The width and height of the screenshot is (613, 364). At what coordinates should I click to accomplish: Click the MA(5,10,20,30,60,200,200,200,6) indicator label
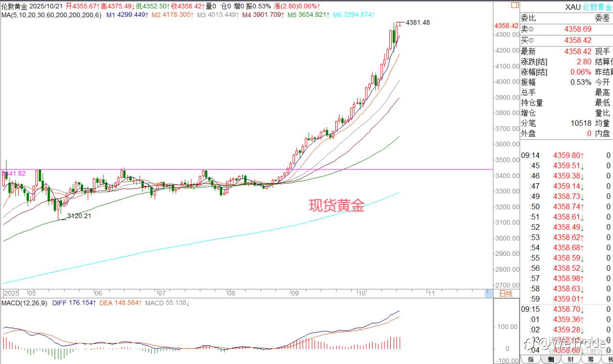[x=51, y=15]
